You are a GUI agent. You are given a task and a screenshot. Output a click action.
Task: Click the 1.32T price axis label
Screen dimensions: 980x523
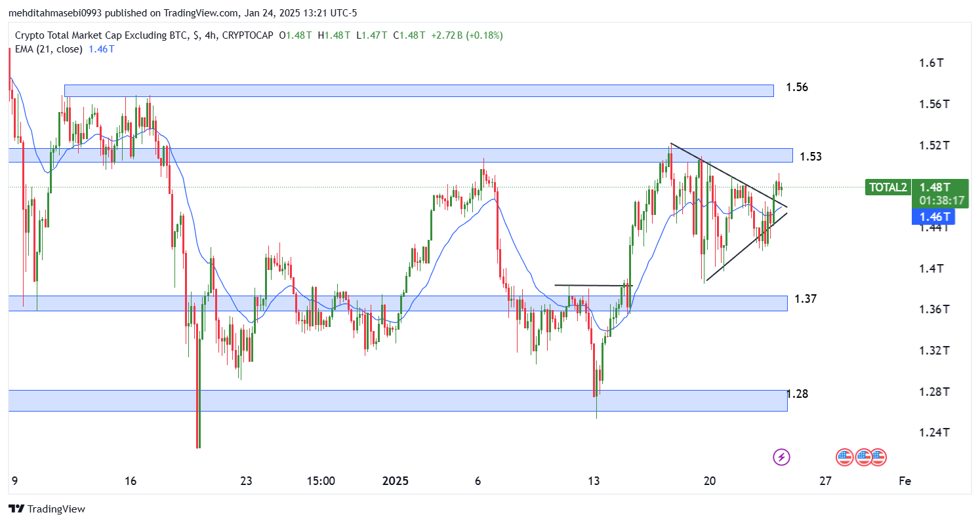click(934, 351)
